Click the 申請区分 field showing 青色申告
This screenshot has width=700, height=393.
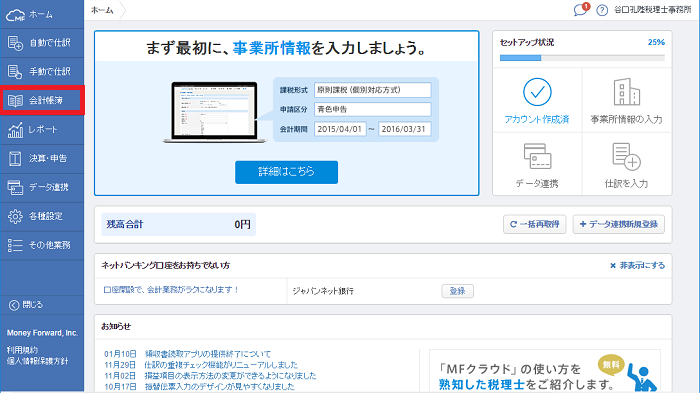(373, 109)
